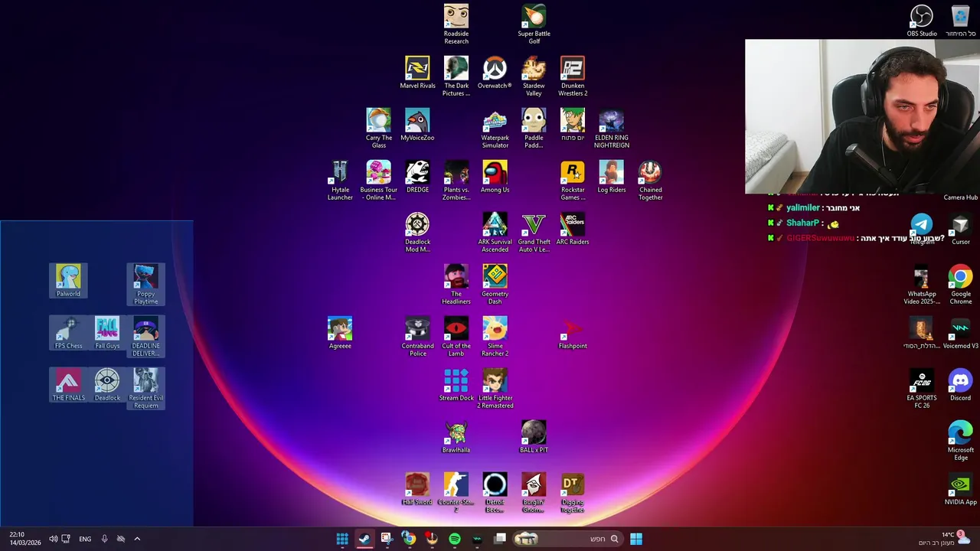Select ELDEN RING NIGHTREIGN desktop icon

(611, 129)
